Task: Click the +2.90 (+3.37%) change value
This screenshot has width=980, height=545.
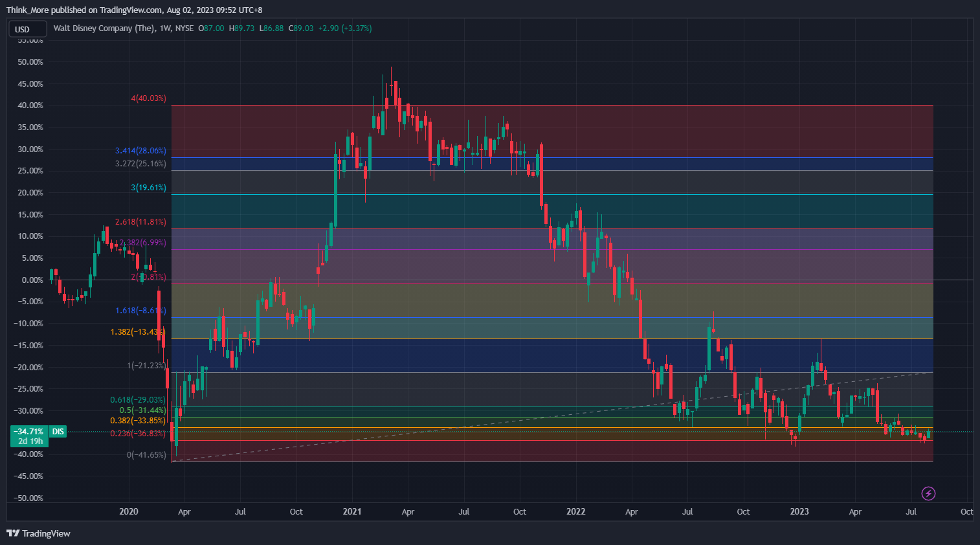Action: coord(345,28)
